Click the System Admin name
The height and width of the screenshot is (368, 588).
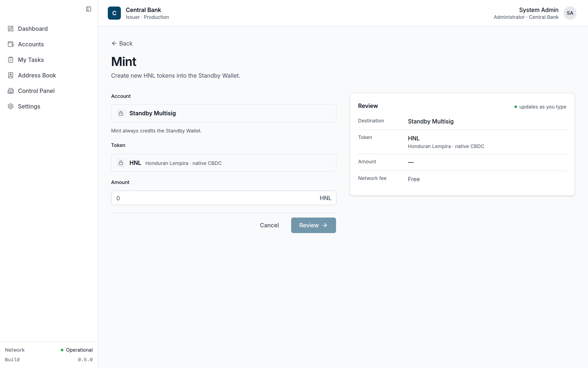538,10
